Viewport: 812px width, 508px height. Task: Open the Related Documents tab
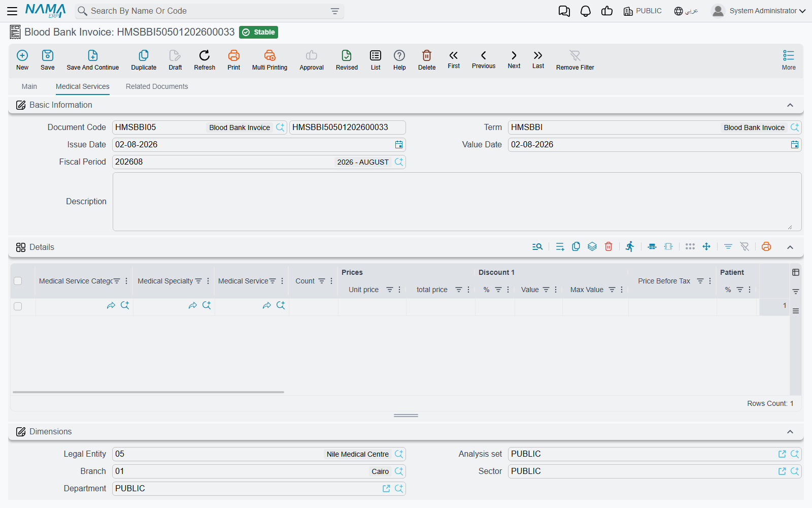pyautogui.click(x=157, y=86)
